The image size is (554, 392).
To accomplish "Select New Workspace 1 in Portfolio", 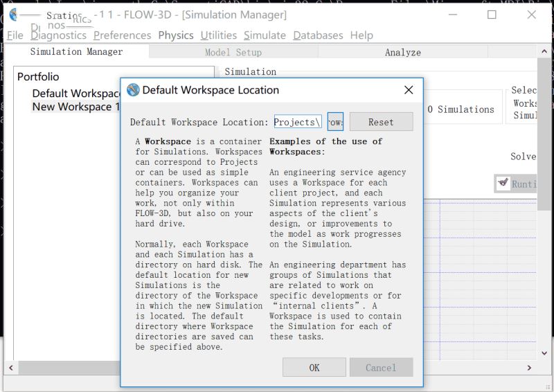I will click(x=76, y=107).
